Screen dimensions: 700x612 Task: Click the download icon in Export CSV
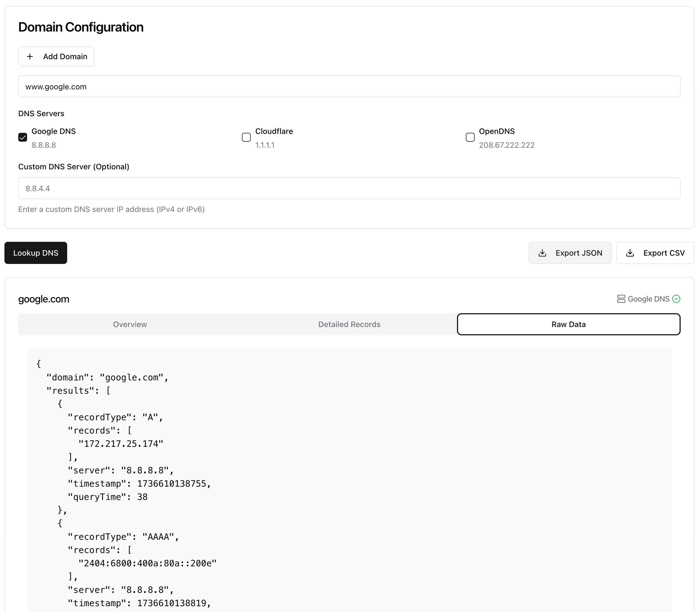(630, 253)
